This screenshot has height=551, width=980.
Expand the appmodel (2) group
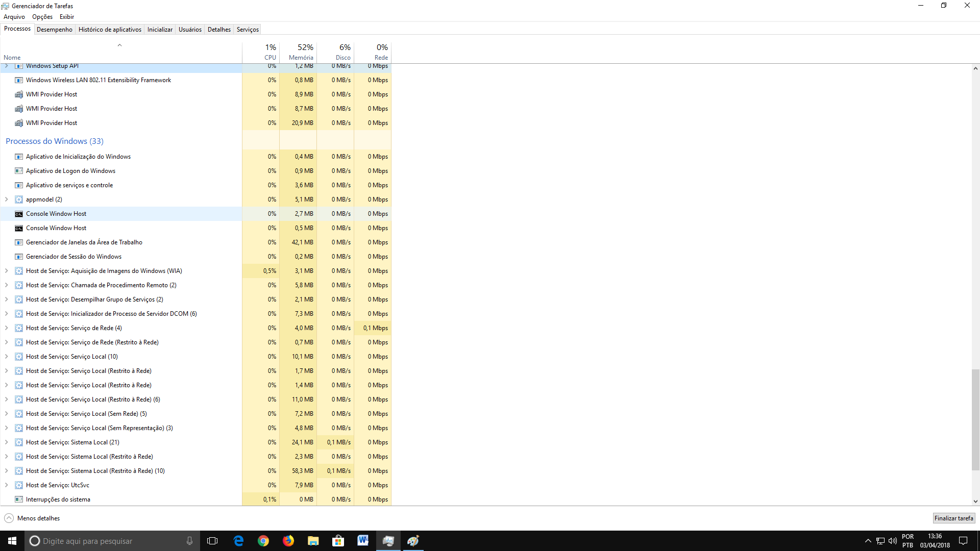point(7,199)
